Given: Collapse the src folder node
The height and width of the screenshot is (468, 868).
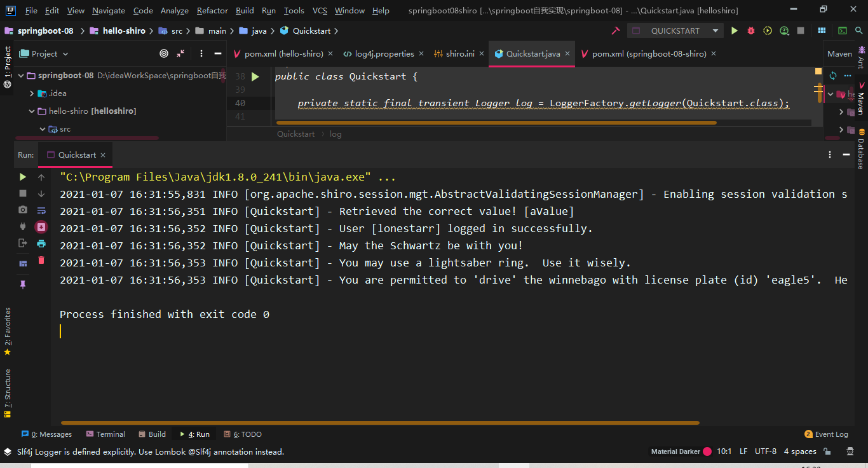Looking at the screenshot, I should (43, 129).
